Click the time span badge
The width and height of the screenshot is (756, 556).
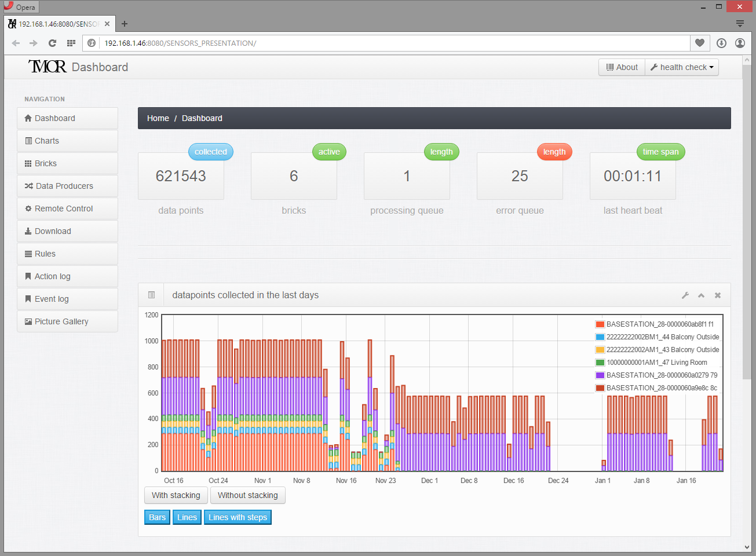(x=660, y=152)
